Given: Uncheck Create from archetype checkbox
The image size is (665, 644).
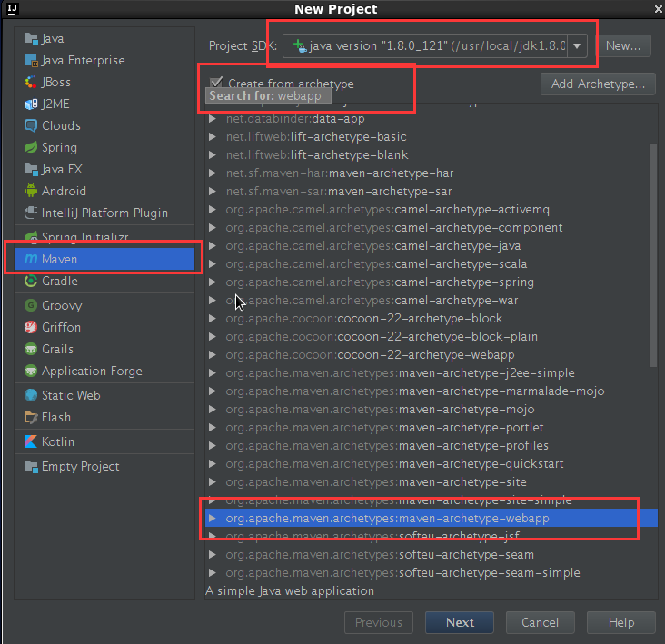Looking at the screenshot, I should [x=216, y=83].
